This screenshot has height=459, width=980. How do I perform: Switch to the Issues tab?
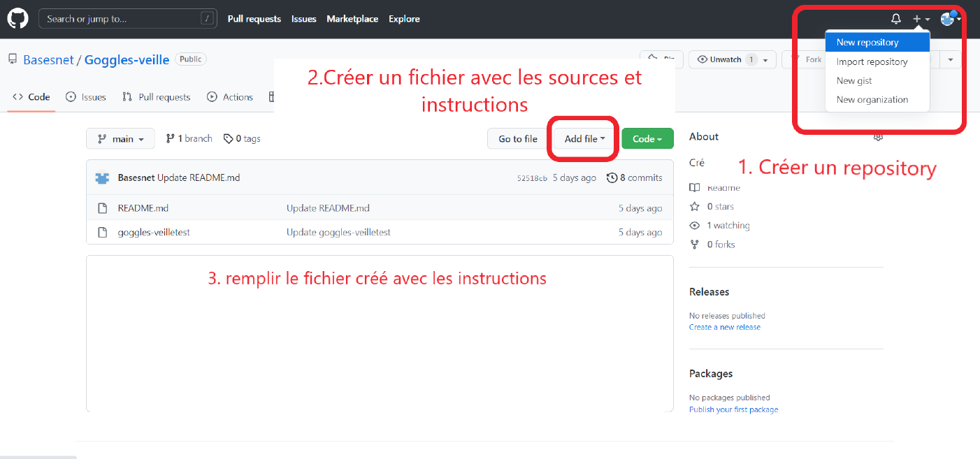tap(86, 97)
